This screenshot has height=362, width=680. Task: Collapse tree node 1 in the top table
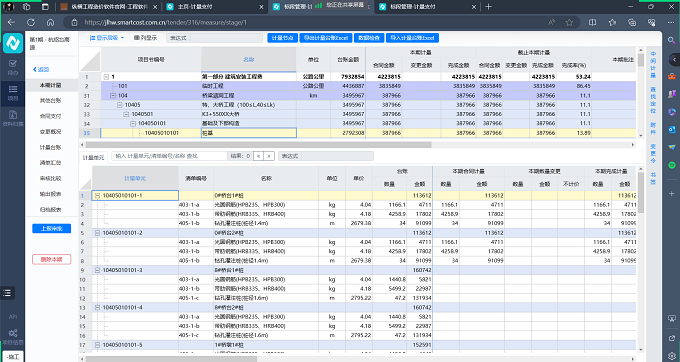click(106, 77)
